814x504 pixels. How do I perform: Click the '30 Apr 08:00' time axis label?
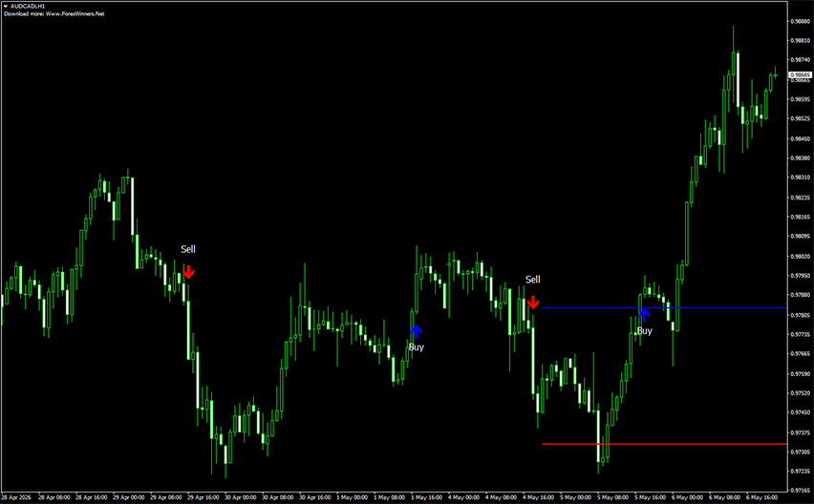[x=278, y=497]
